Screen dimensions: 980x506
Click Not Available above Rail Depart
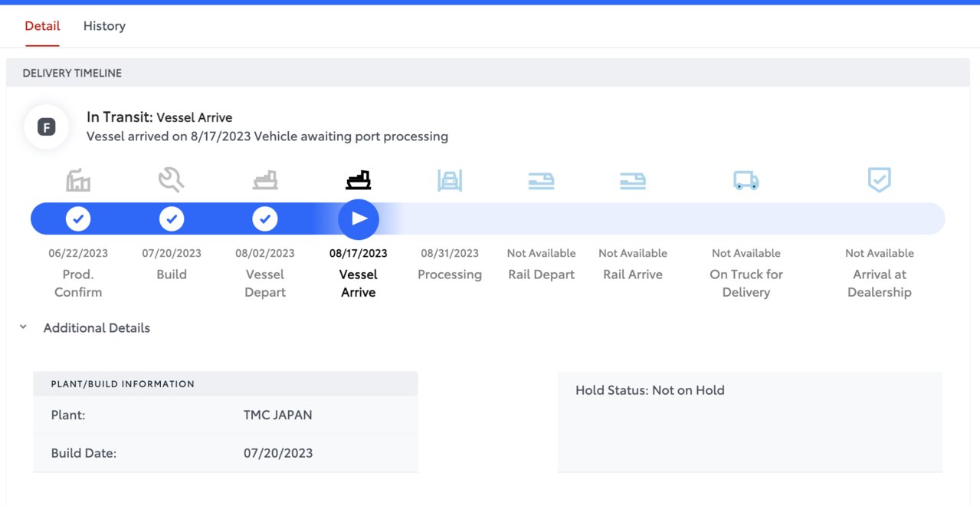[x=541, y=253]
